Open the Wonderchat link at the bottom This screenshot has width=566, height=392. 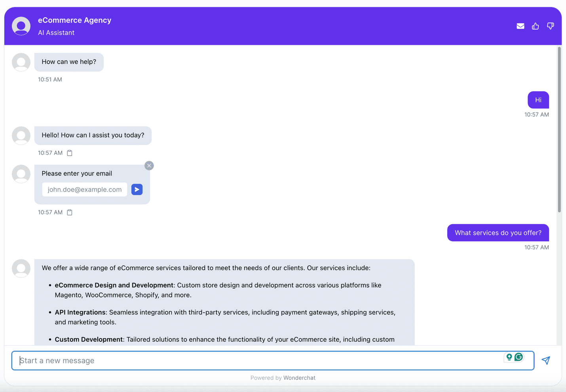pos(299,378)
